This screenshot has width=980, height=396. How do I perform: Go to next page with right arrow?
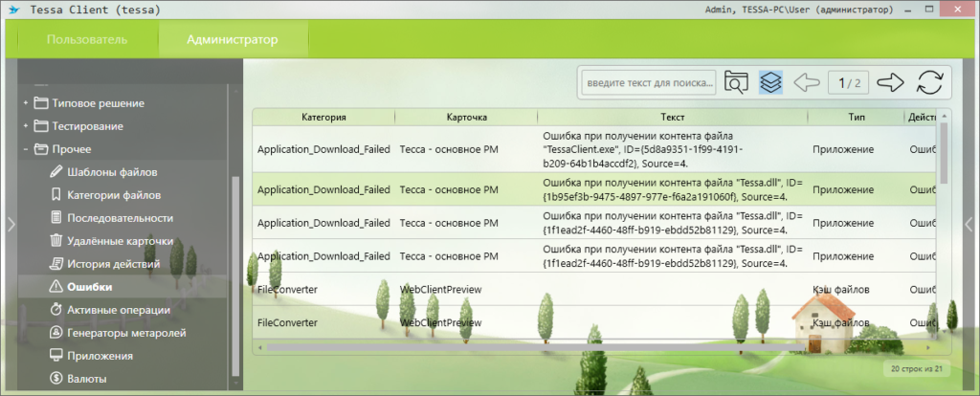[x=890, y=82]
